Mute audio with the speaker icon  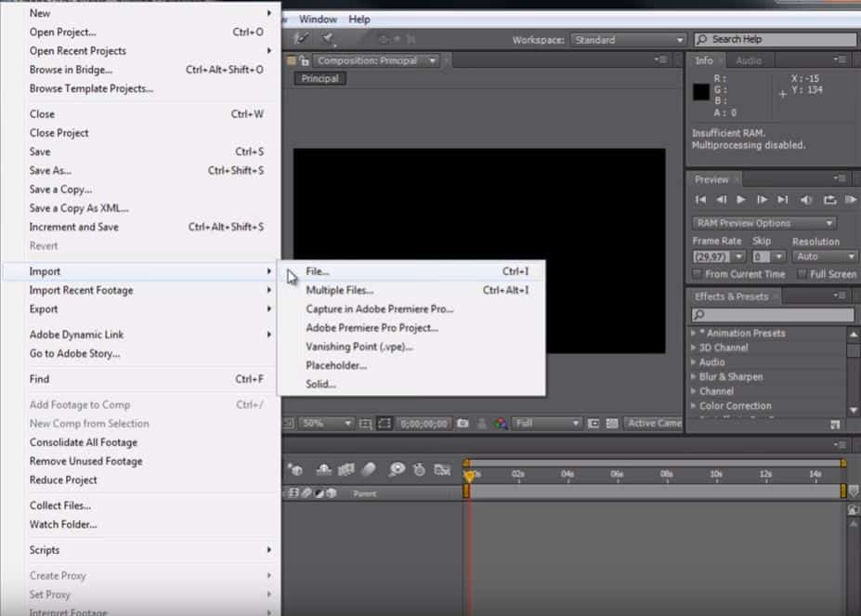806,200
